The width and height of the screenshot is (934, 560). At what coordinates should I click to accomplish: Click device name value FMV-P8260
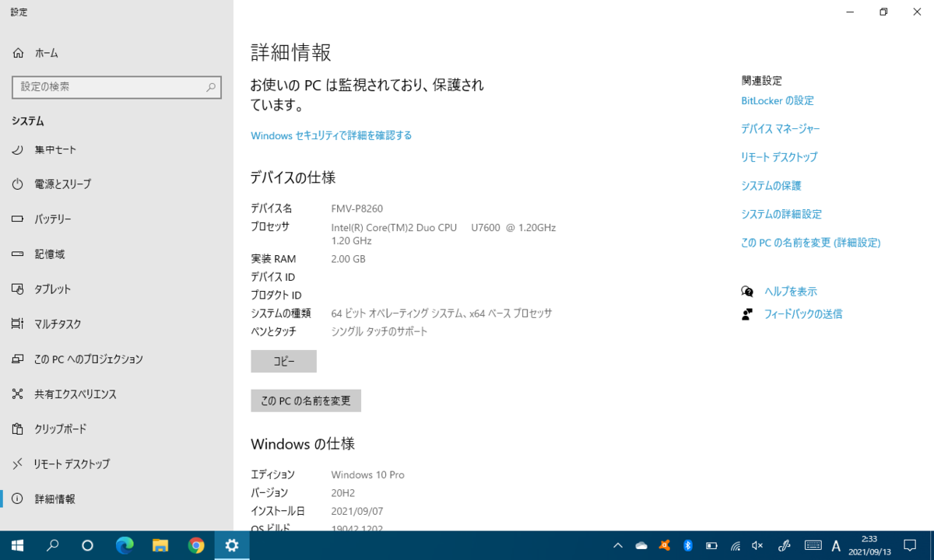pyautogui.click(x=357, y=208)
